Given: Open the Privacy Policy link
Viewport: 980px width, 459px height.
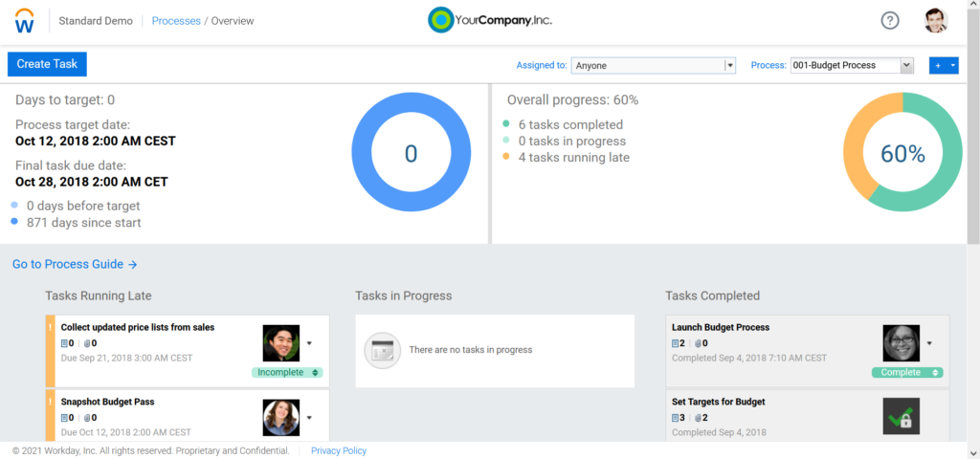Looking at the screenshot, I should click(339, 450).
